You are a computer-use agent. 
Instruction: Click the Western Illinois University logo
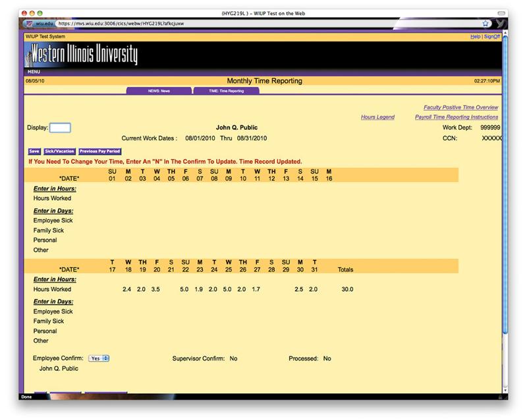pyautogui.click(x=82, y=54)
